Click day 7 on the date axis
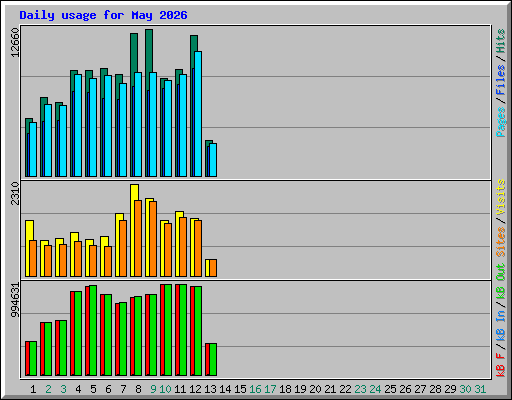Viewport: 512px width, 400px height. pyautogui.click(x=123, y=389)
